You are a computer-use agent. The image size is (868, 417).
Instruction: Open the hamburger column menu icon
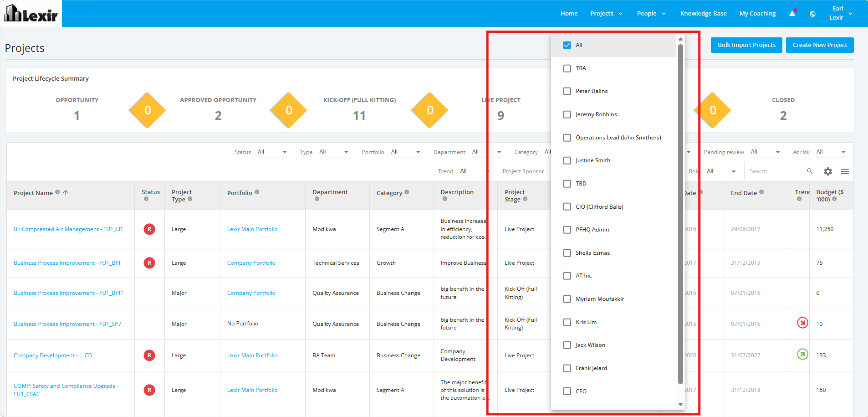(x=845, y=171)
